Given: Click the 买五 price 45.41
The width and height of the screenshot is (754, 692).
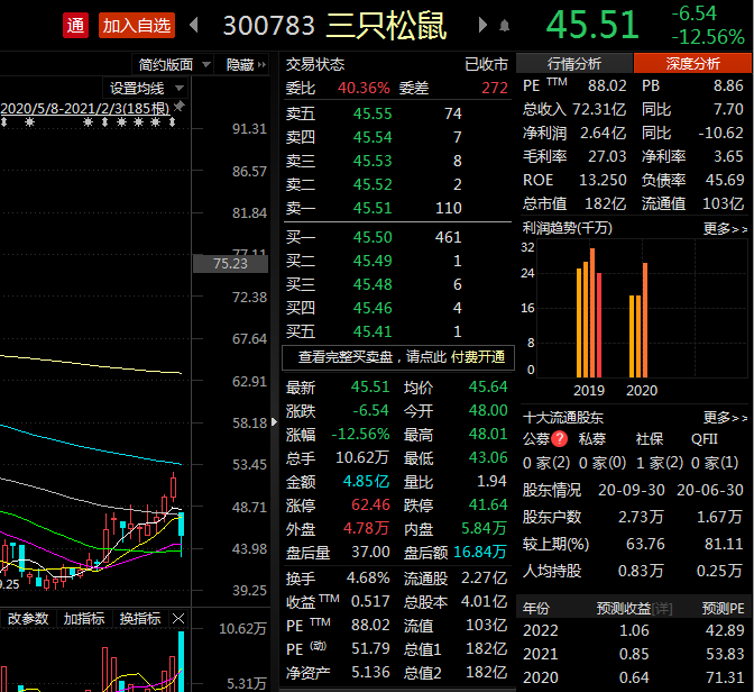Looking at the screenshot, I should 373,331.
